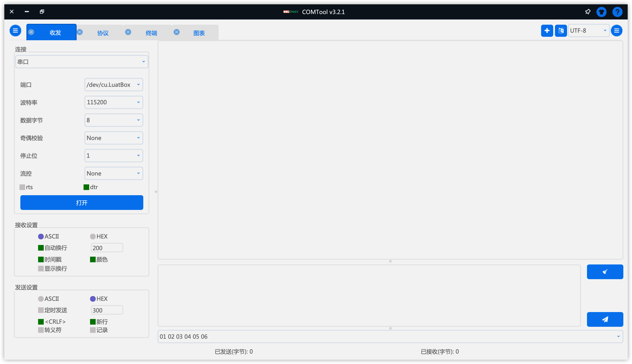Open the 串口 connection type dropdown
The width and height of the screenshot is (632, 364).
coord(82,62)
